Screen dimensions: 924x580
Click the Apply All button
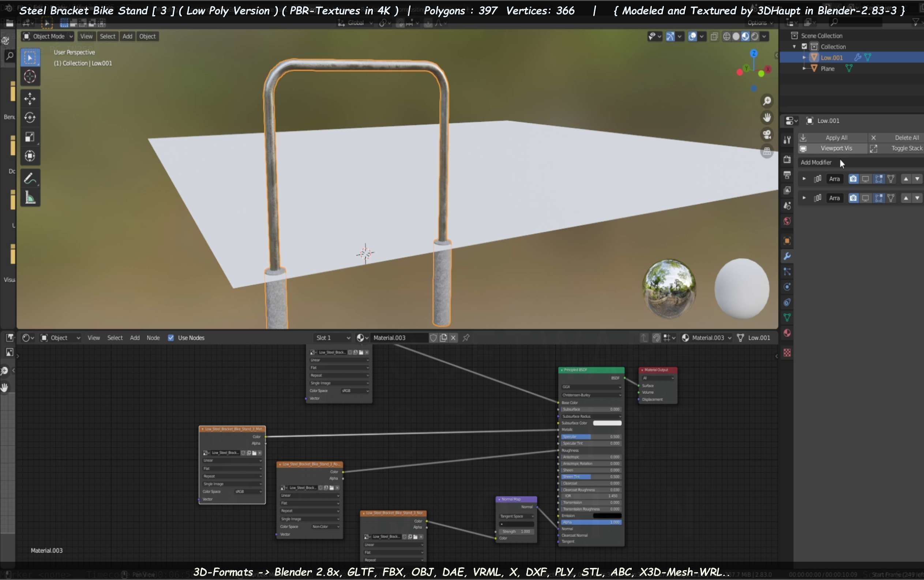pyautogui.click(x=836, y=138)
